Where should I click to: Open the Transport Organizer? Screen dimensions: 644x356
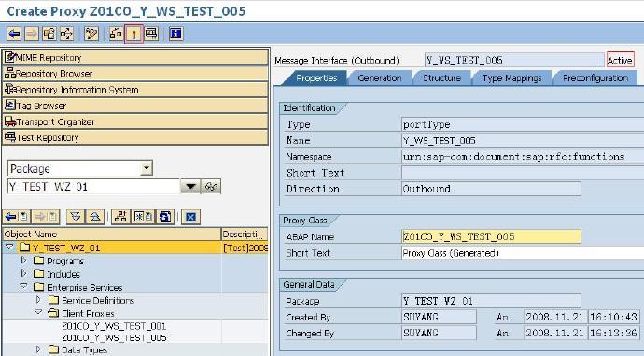point(135,121)
